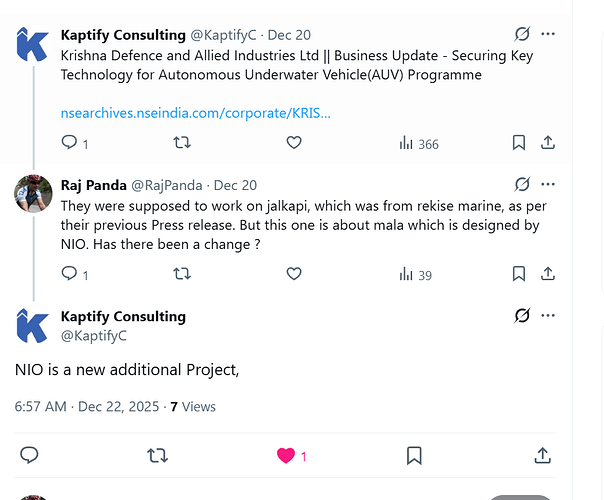This screenshot has width=604, height=500.
Task: View analytics showing 366 views
Action: point(419,144)
